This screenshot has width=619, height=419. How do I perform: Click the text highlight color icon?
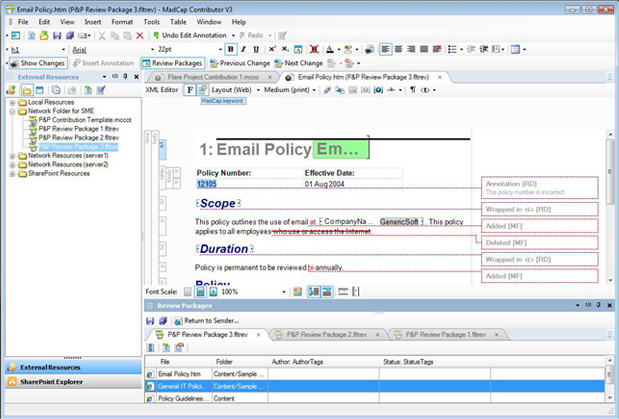coord(348,49)
